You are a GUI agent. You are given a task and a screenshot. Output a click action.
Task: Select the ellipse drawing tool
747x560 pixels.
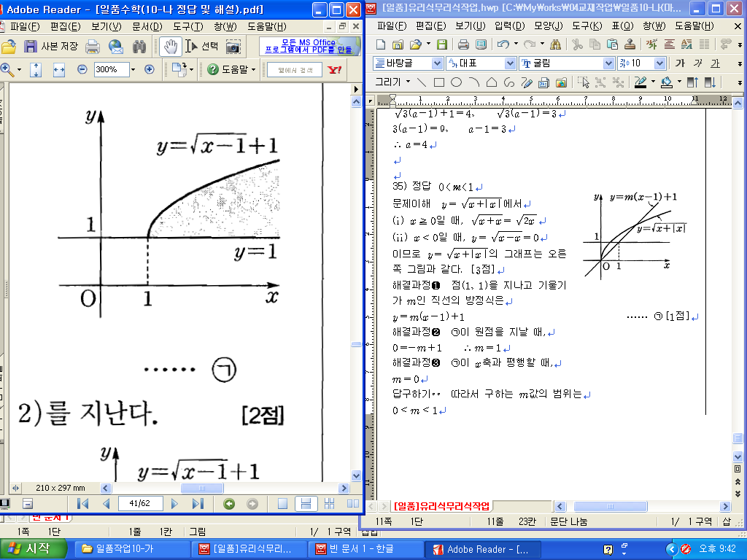click(456, 82)
